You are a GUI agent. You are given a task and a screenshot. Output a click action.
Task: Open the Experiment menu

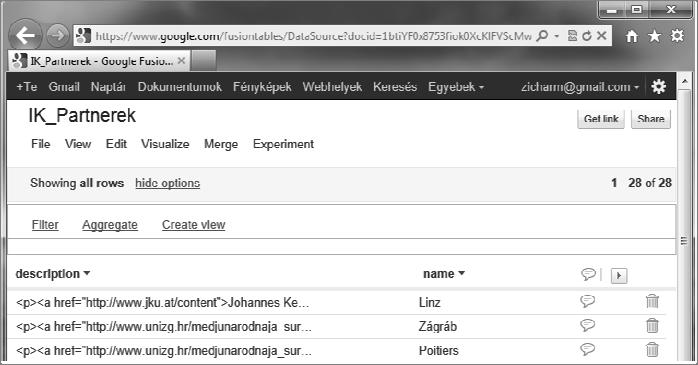click(x=283, y=144)
